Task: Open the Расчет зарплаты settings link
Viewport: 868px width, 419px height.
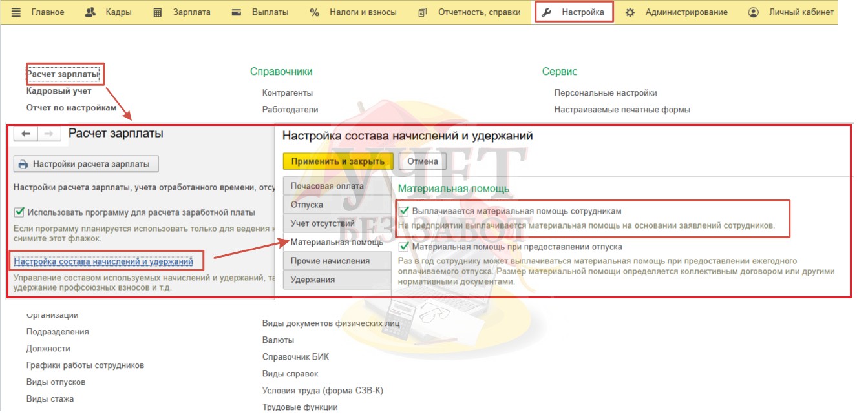Action: click(x=63, y=74)
